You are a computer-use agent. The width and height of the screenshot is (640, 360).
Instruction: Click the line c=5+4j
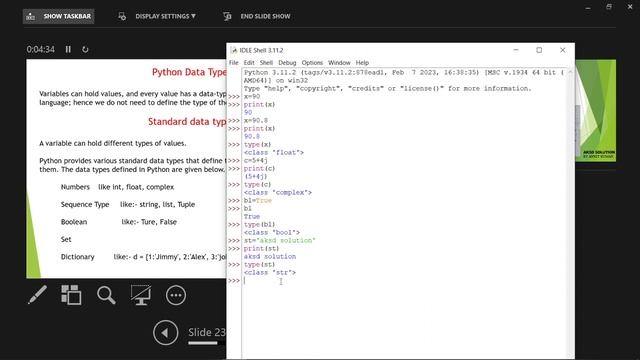click(256, 160)
